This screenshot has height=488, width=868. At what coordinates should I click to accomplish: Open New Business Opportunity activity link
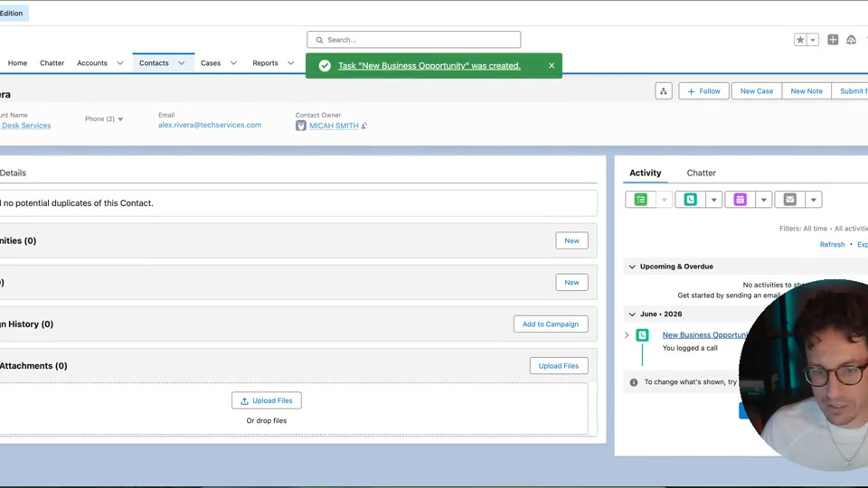click(704, 334)
